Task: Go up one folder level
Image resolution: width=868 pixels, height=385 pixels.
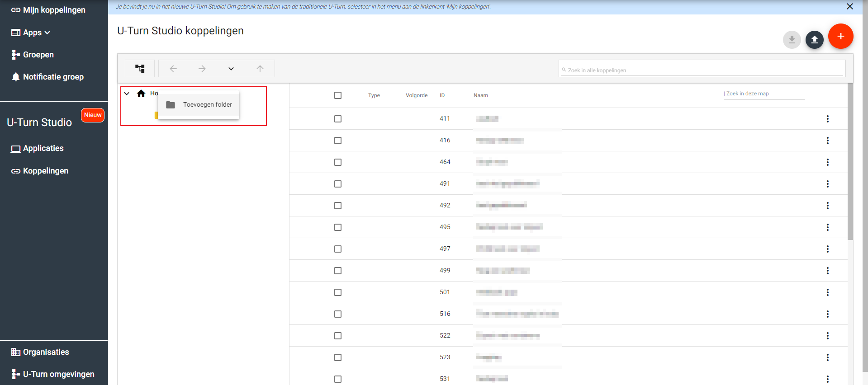Action: click(260, 69)
